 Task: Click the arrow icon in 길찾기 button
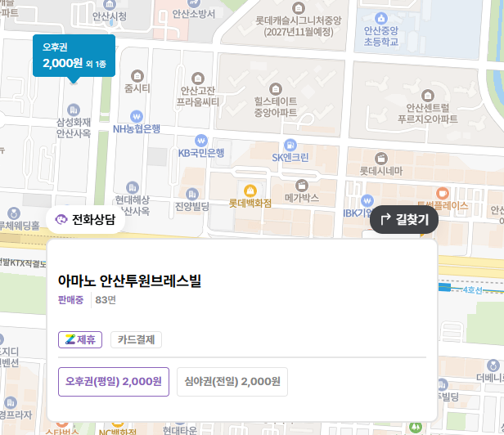coord(385,219)
